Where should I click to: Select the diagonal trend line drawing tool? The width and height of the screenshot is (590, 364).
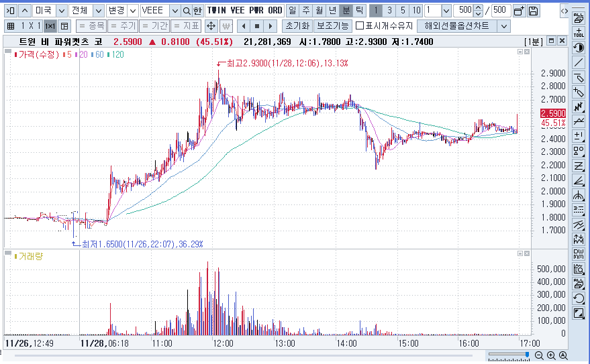tap(579, 63)
